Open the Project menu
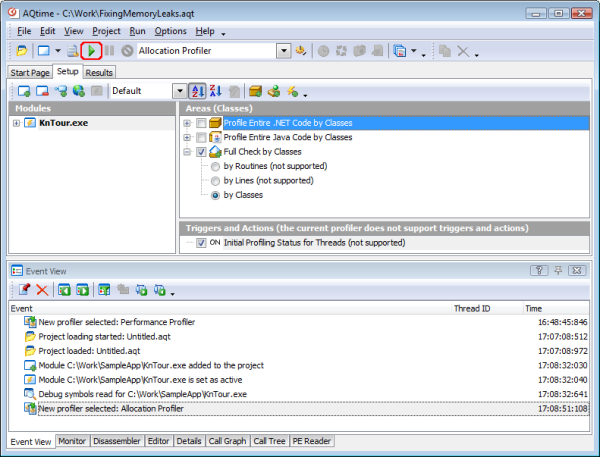Image resolution: width=600 pixels, height=457 pixels. coord(106,31)
